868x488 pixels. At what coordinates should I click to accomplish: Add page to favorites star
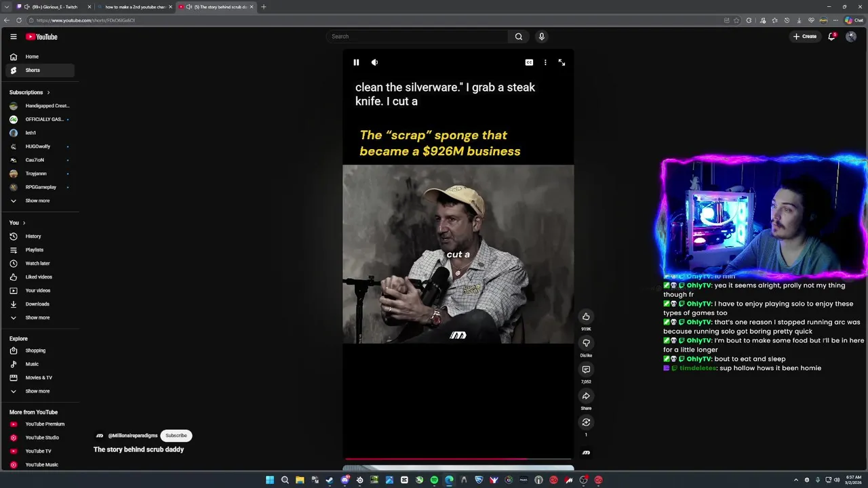pyautogui.click(x=736, y=20)
